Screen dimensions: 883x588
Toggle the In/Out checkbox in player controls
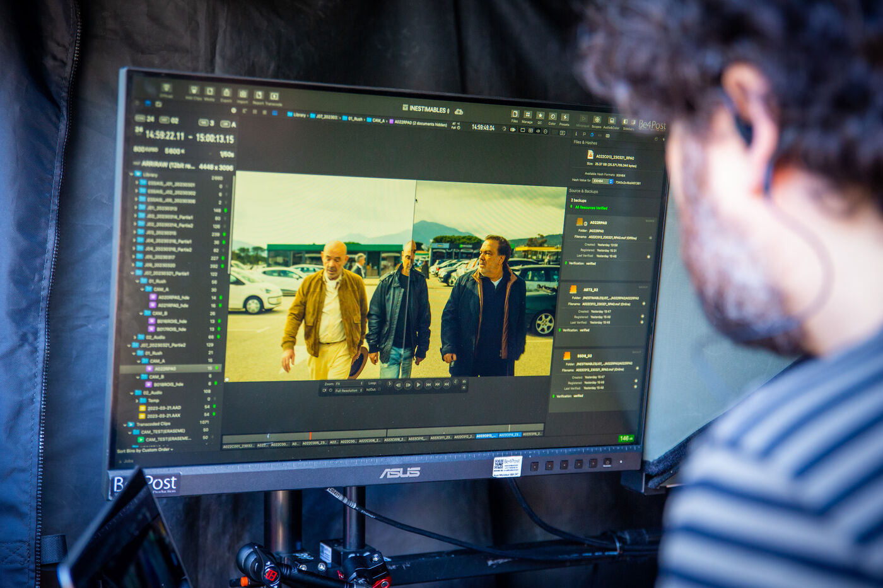[x=380, y=389]
